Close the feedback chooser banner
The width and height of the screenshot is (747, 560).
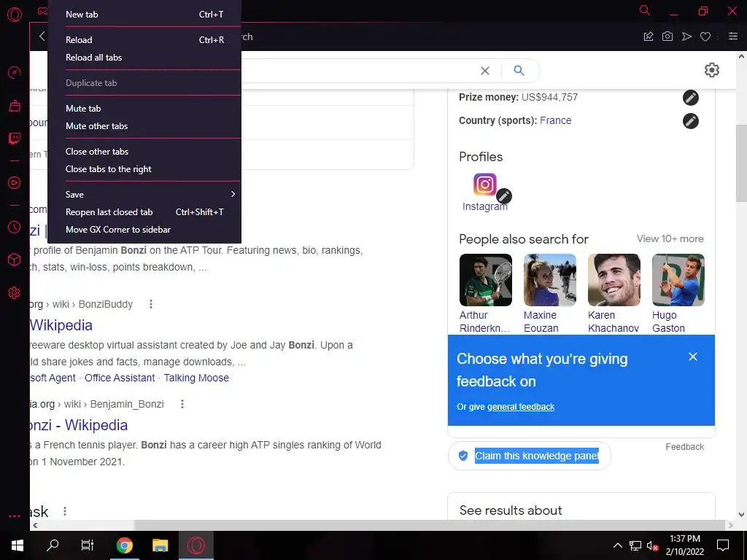click(x=693, y=357)
